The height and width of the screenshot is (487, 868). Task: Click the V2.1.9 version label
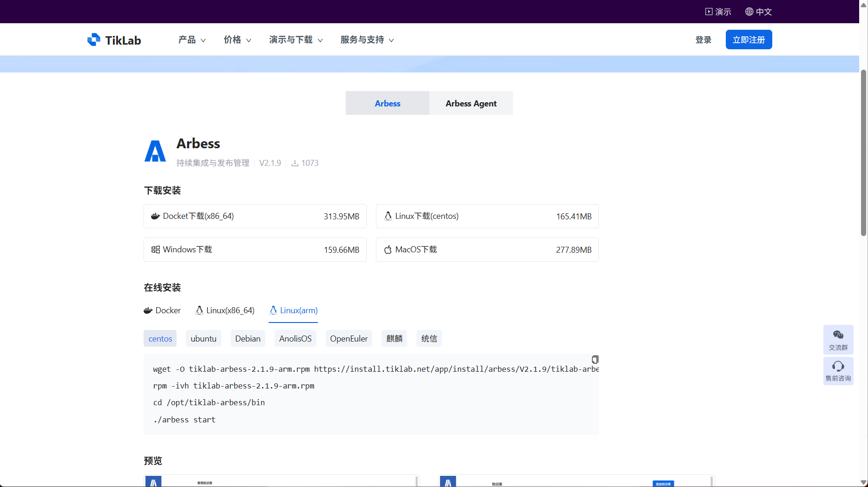click(x=270, y=163)
